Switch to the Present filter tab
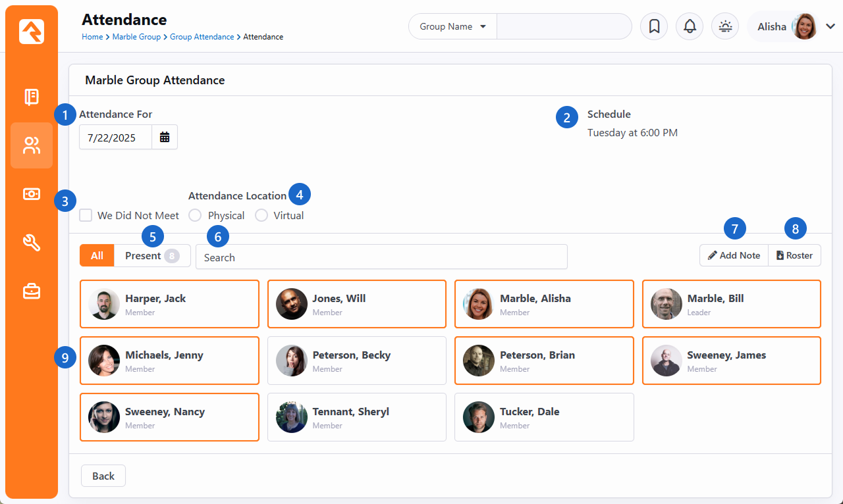Viewport: 843px width, 504px height. point(152,256)
